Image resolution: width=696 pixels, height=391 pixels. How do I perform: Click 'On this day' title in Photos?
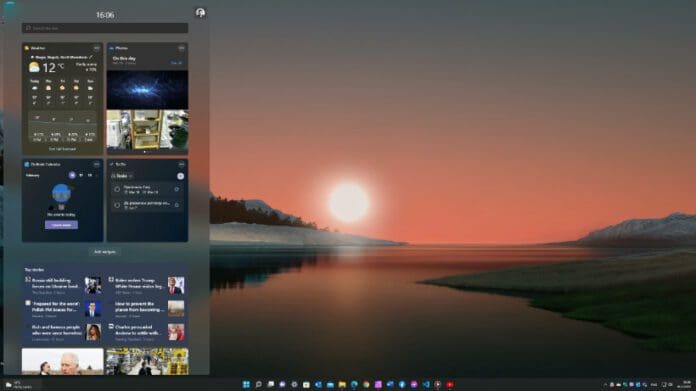tap(124, 59)
